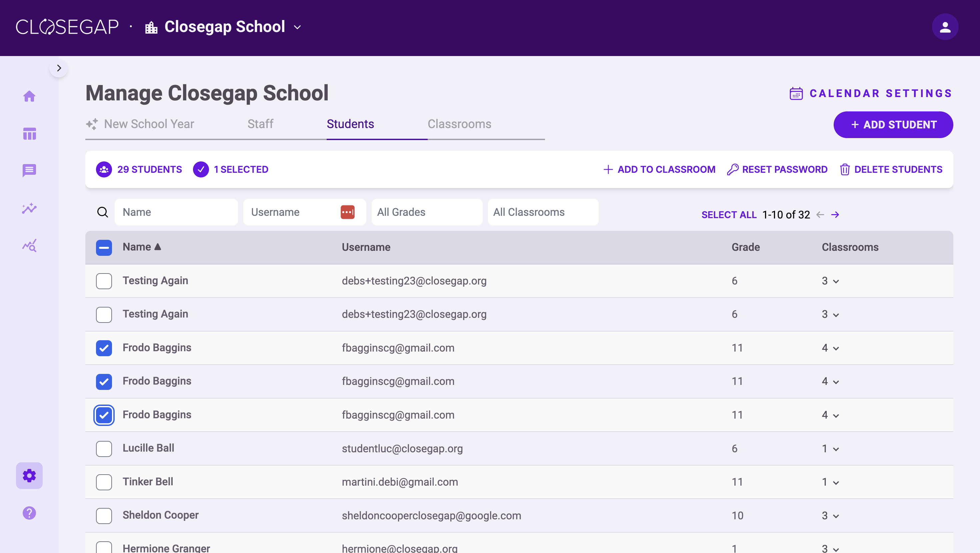Open the help question mark icon
980x553 pixels.
pos(29,513)
